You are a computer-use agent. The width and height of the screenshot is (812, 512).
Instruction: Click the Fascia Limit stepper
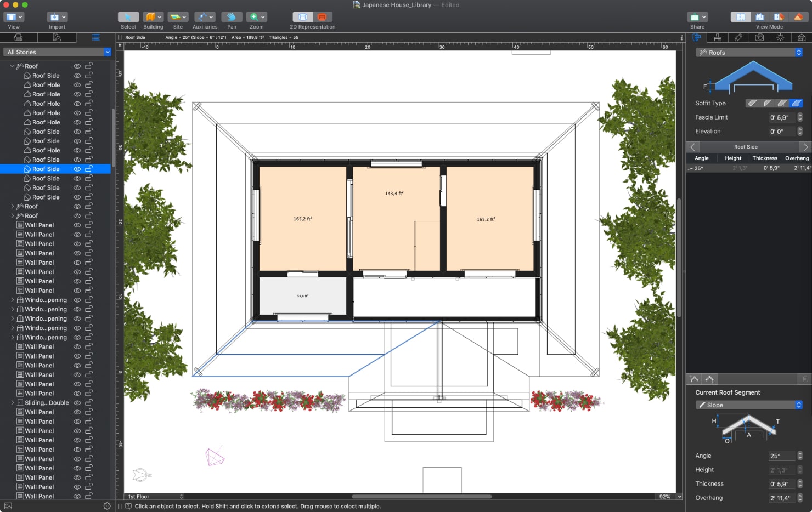(x=800, y=117)
